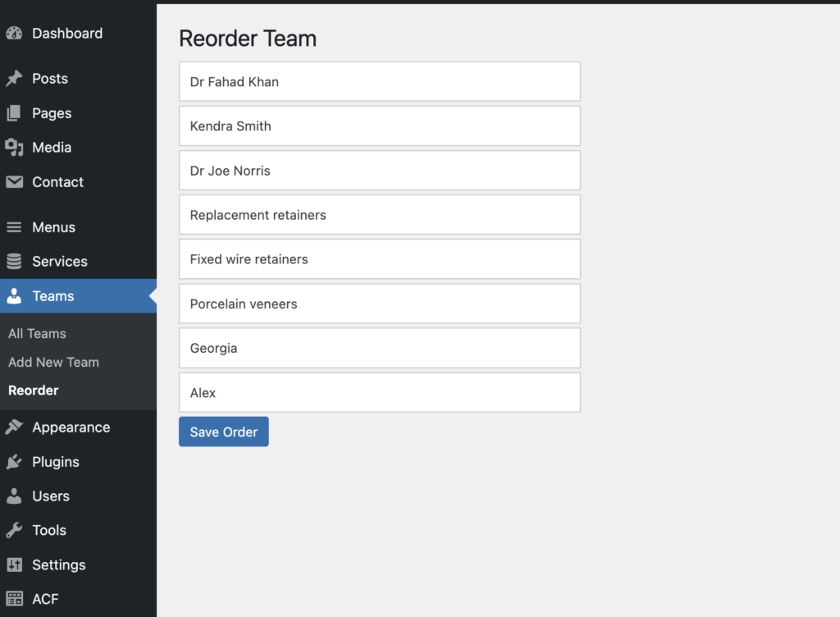Select the Dr Fahad Khan list item
Viewport: 840px width, 617px height.
(x=379, y=81)
